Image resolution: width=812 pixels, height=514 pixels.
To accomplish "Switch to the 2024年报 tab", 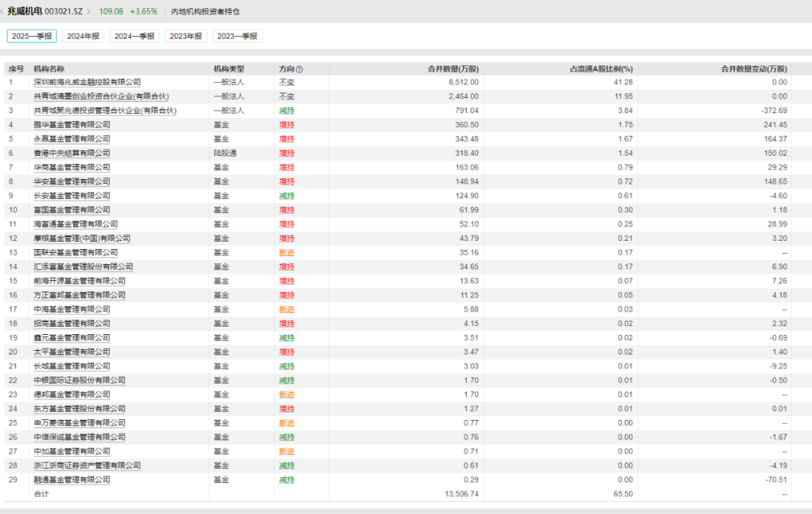I will point(83,36).
